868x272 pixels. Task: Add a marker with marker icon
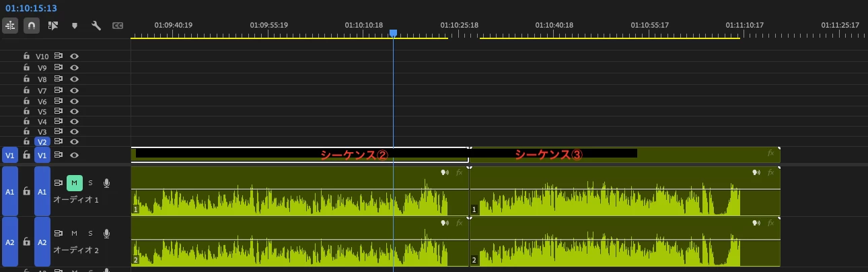(x=75, y=26)
